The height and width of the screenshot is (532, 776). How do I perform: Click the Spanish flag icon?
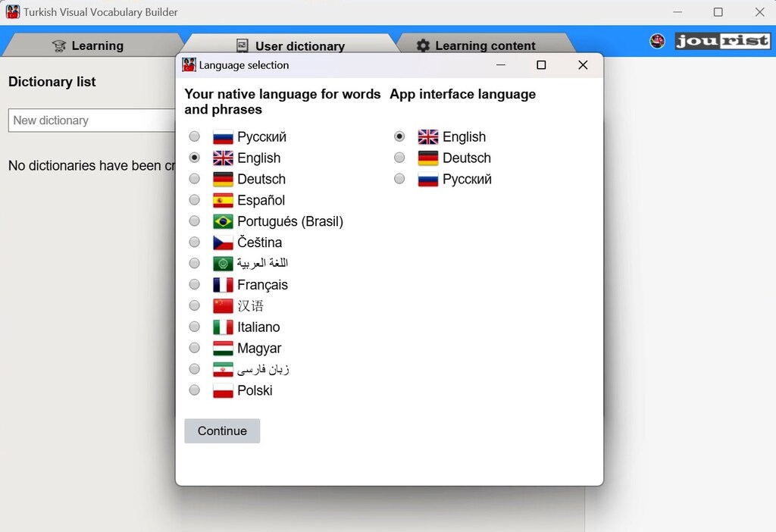coord(224,200)
